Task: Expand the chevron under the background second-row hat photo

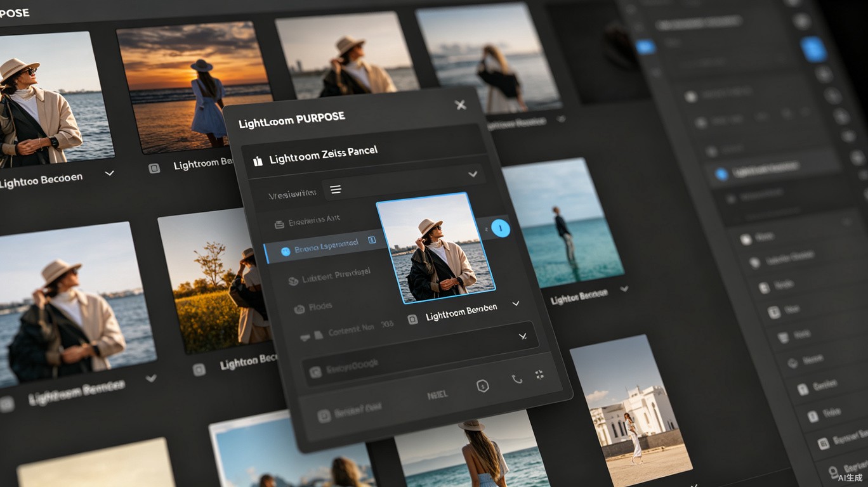Action: point(150,379)
